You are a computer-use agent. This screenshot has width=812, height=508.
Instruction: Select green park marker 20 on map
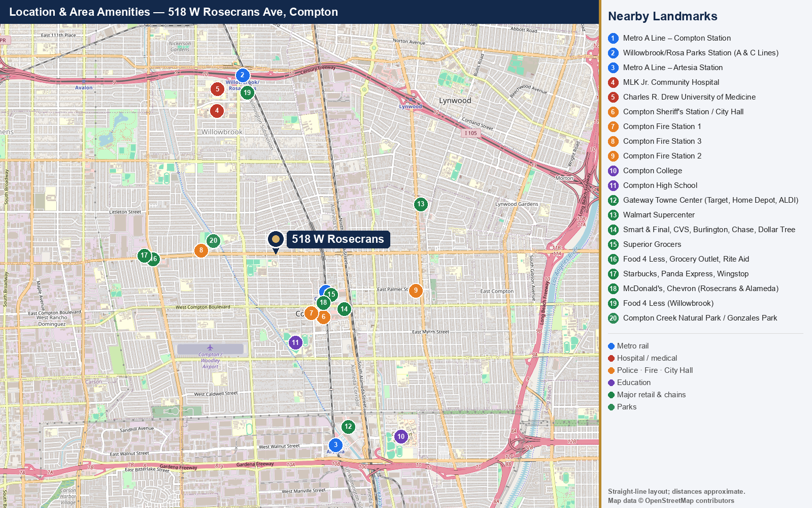(213, 241)
